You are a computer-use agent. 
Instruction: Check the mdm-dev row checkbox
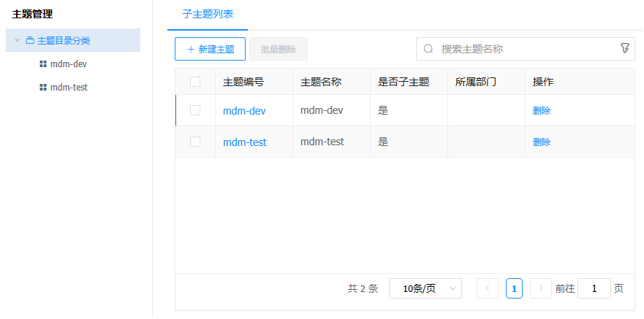tap(195, 110)
